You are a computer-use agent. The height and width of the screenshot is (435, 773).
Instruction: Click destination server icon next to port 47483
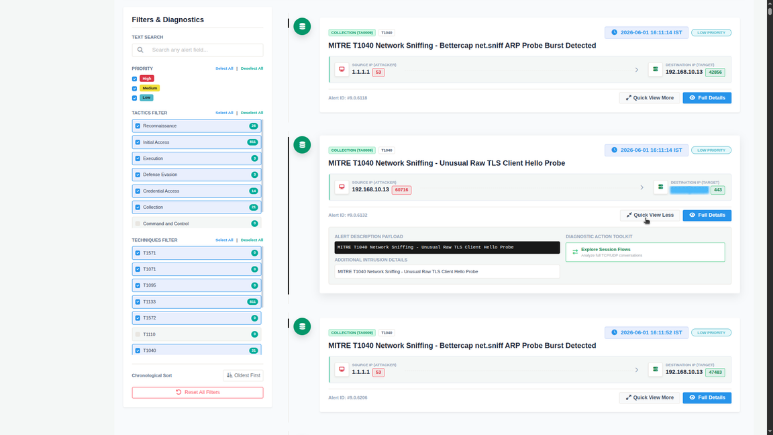pos(655,369)
